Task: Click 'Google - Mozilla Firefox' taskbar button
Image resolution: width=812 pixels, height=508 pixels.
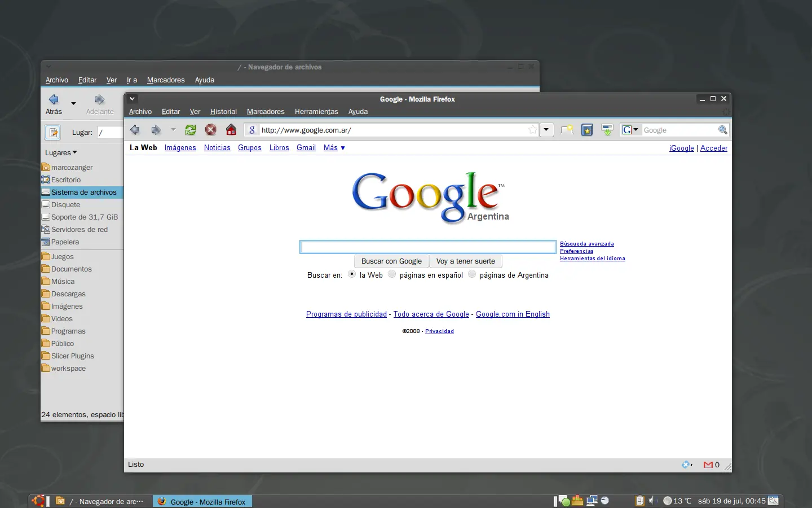Action: 202,501
